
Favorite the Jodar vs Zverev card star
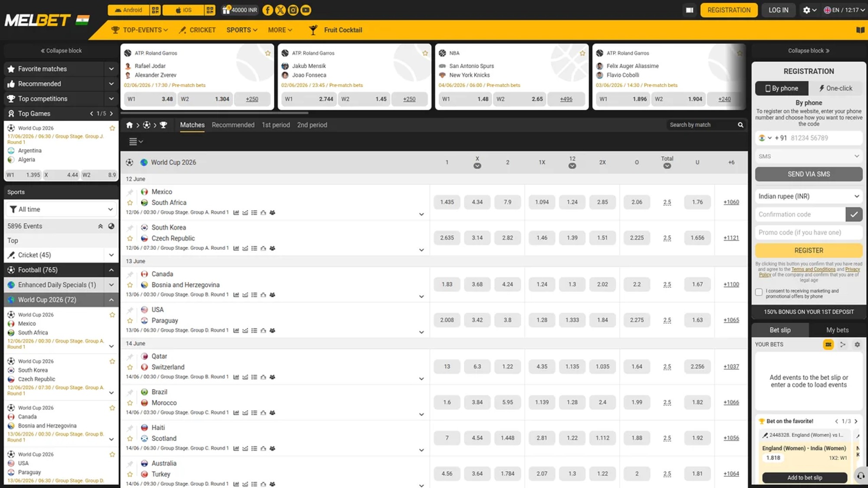pyautogui.click(x=268, y=53)
